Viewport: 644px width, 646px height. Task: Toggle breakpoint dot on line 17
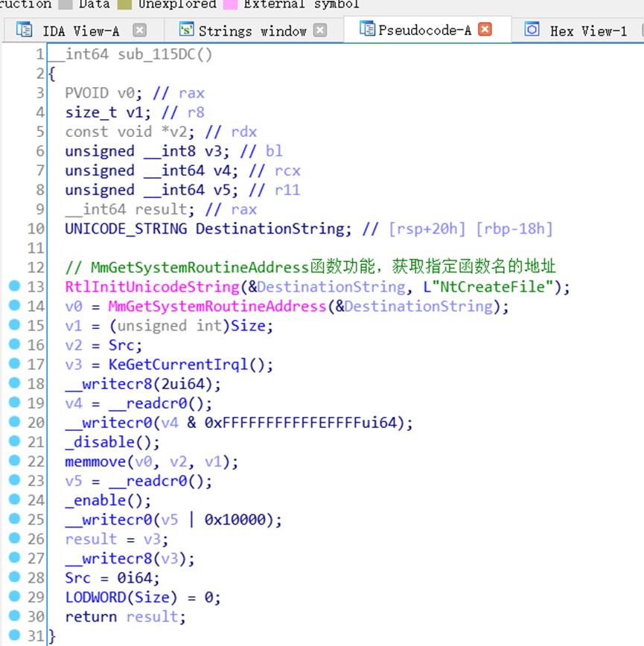tap(14, 363)
